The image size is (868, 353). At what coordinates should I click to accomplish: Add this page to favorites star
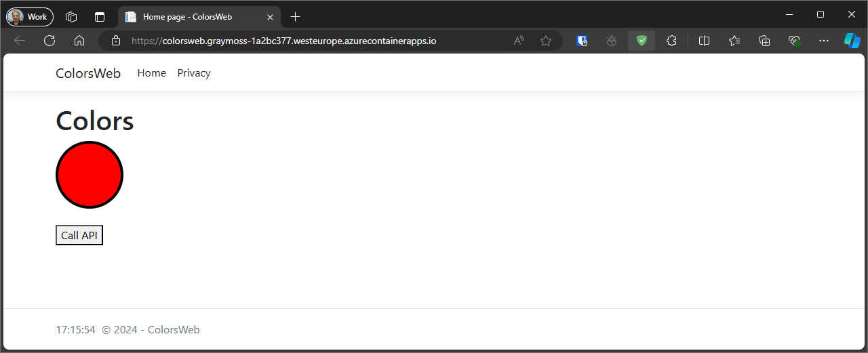(x=546, y=41)
